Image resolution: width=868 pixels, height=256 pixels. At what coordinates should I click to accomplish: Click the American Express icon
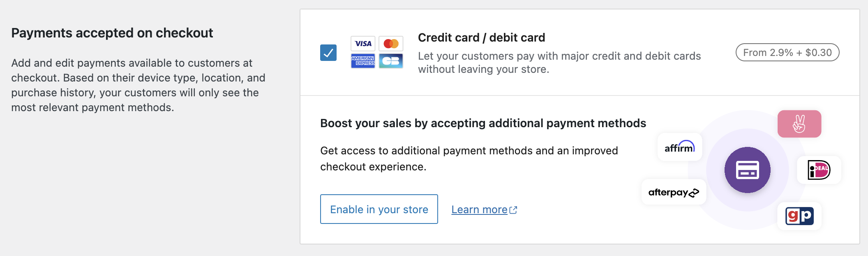tap(363, 61)
